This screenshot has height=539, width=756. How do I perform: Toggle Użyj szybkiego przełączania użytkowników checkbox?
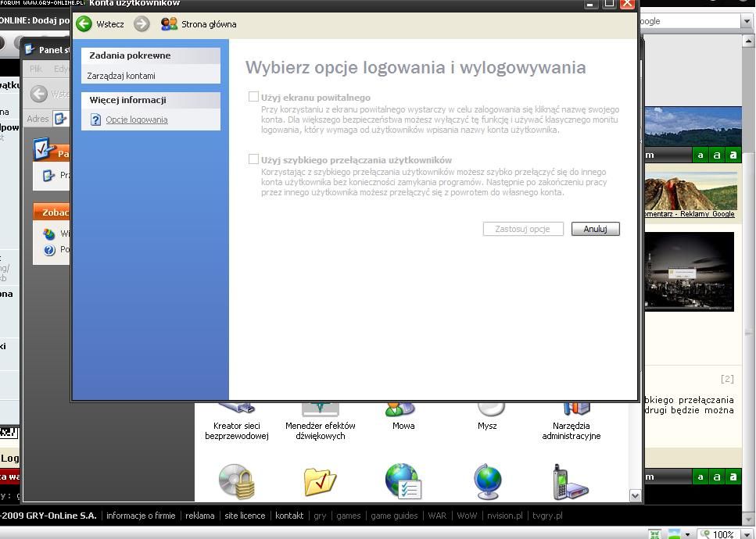pyautogui.click(x=253, y=159)
